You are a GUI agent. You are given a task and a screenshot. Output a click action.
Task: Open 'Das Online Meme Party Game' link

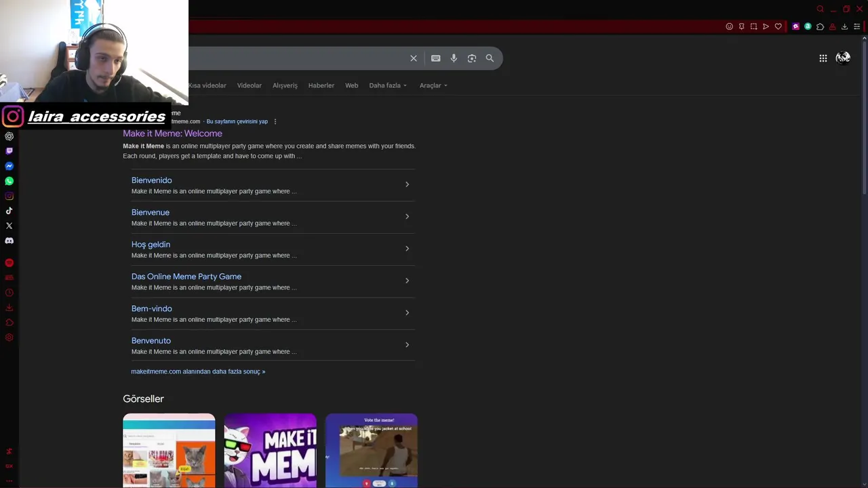point(186,277)
